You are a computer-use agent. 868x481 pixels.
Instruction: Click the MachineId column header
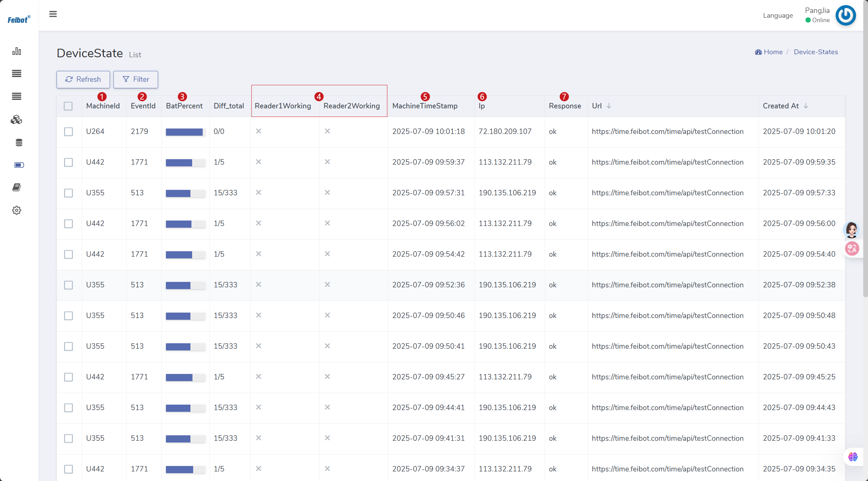click(x=103, y=106)
